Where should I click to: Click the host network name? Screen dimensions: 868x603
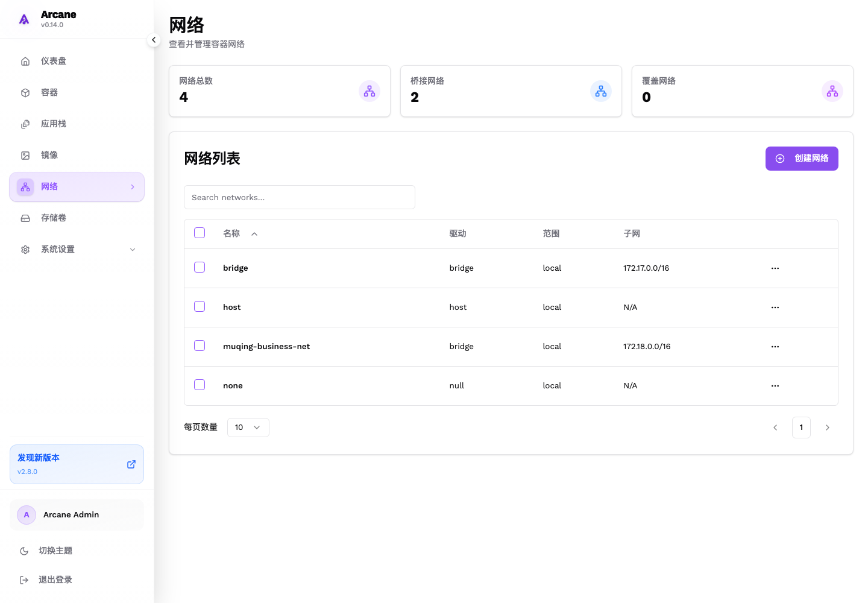click(x=232, y=308)
